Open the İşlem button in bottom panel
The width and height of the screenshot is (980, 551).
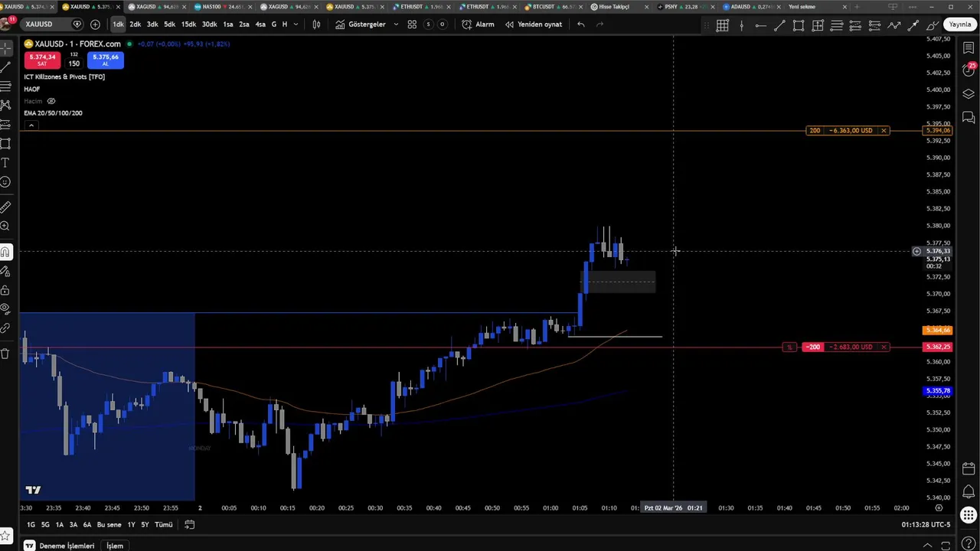click(115, 546)
